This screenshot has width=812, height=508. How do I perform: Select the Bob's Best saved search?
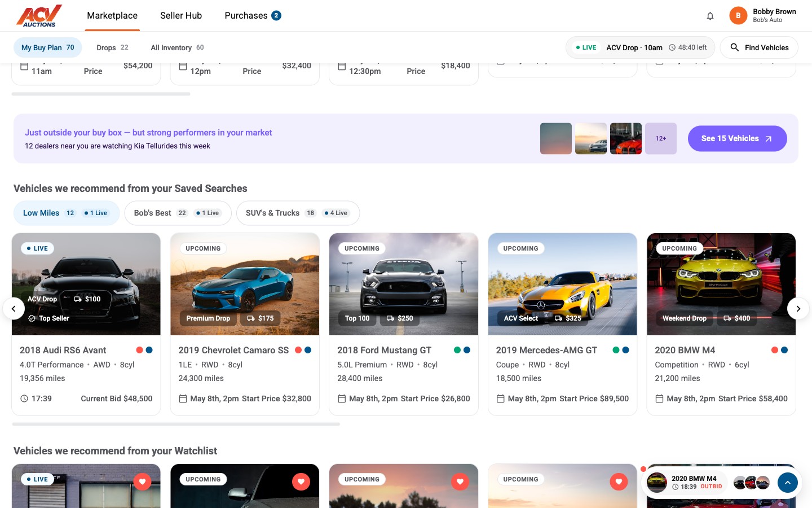click(x=178, y=213)
